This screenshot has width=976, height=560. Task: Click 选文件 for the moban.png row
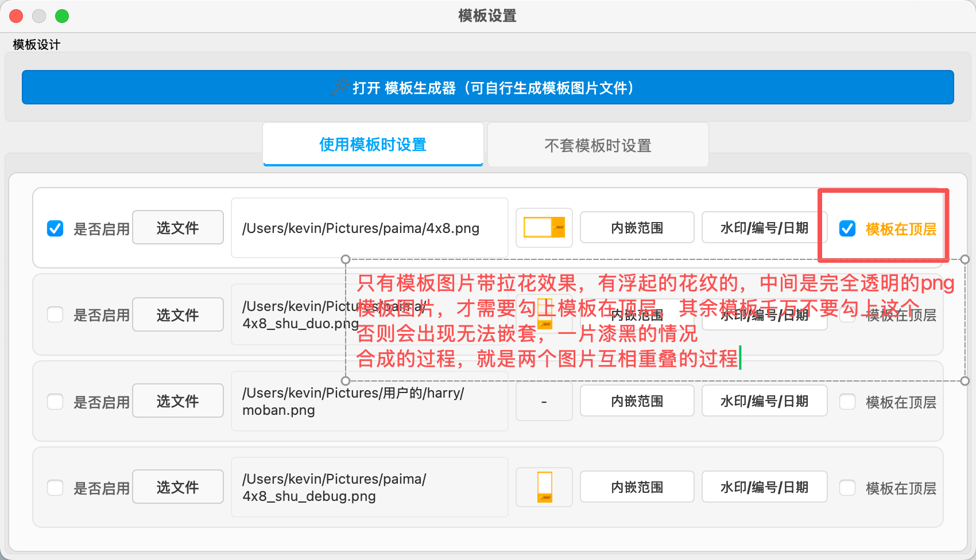(x=178, y=401)
